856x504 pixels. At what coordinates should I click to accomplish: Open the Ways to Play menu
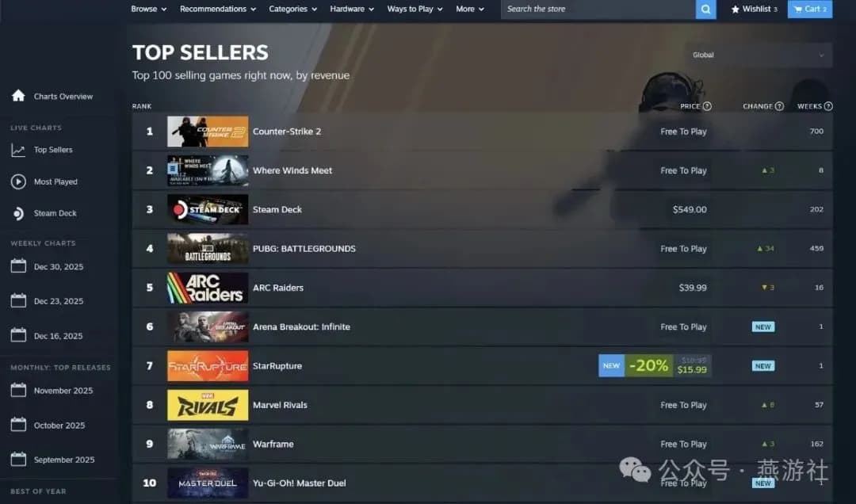click(415, 9)
